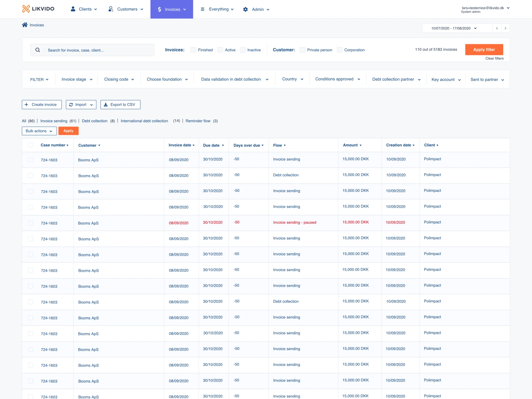Enable the Private person checkbox

(x=303, y=50)
